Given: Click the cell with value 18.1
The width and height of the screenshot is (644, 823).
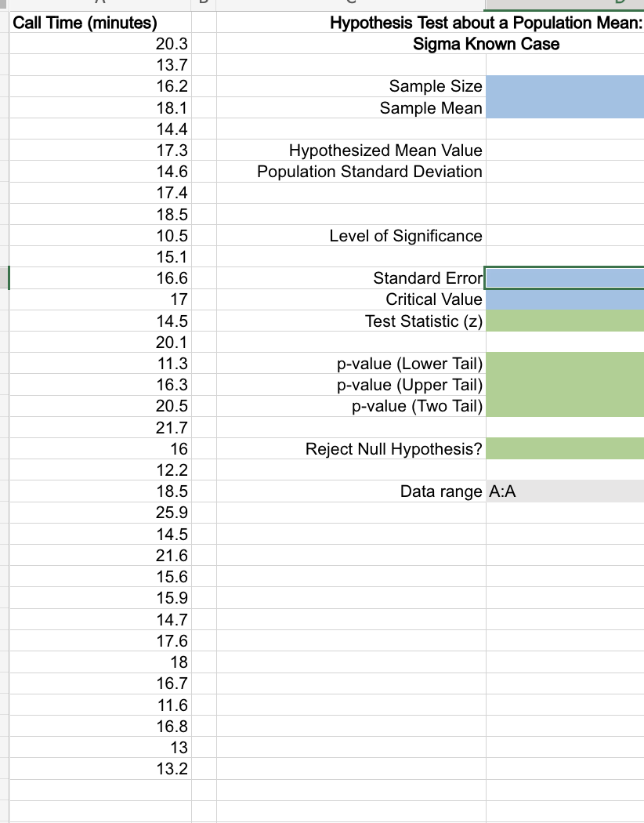Looking at the screenshot, I should [100, 107].
